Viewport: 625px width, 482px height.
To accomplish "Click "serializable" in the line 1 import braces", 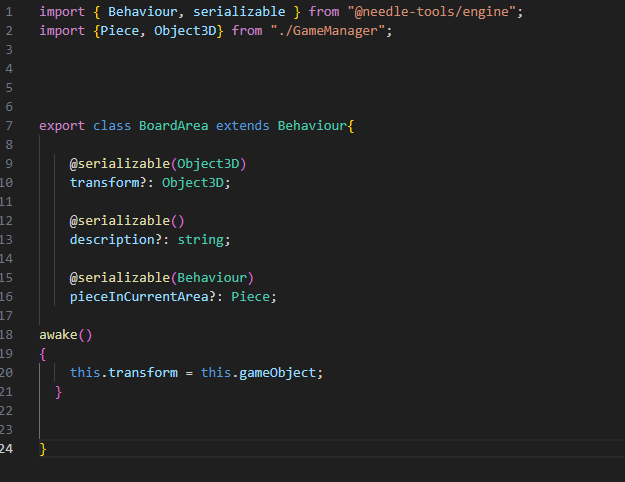I will pyautogui.click(x=239, y=12).
